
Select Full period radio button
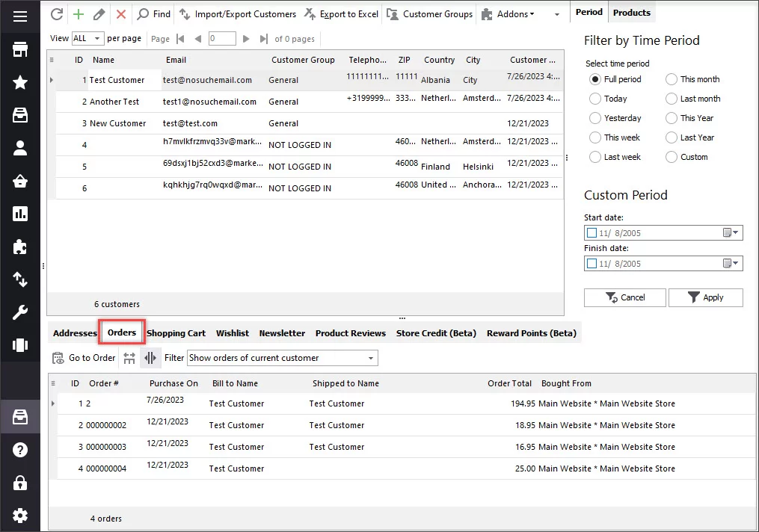(x=595, y=79)
